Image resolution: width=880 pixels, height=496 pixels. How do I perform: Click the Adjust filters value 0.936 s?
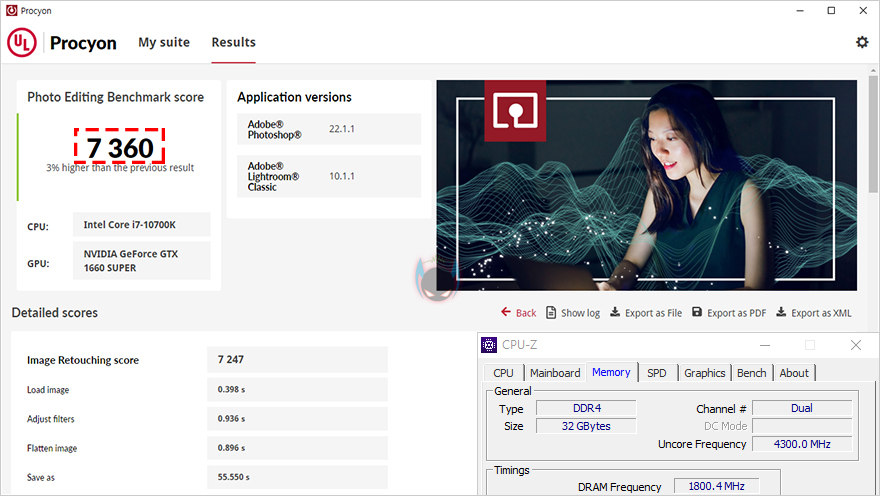[297, 419]
